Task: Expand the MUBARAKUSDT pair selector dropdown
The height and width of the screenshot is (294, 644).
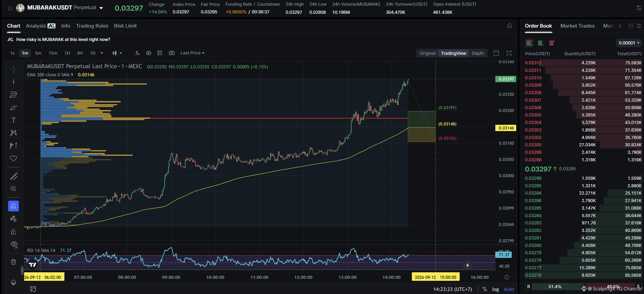Action: pos(101,8)
